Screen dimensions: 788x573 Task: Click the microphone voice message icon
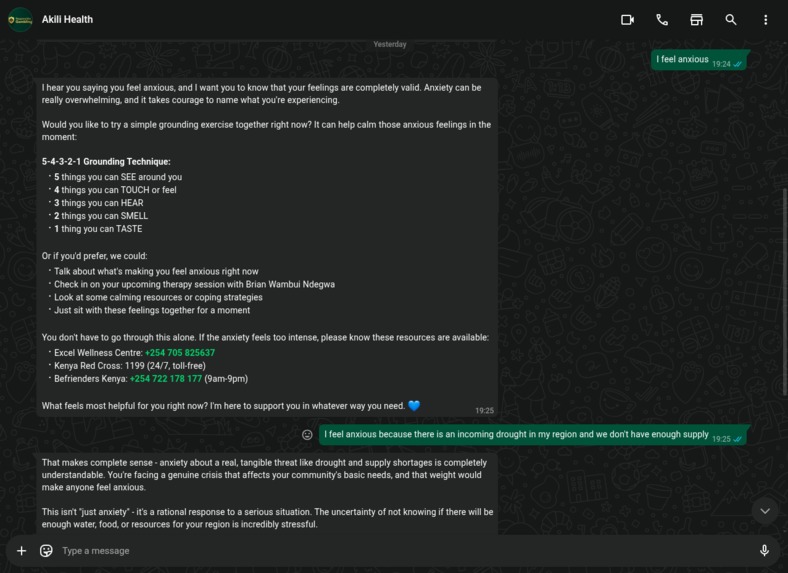(x=764, y=551)
